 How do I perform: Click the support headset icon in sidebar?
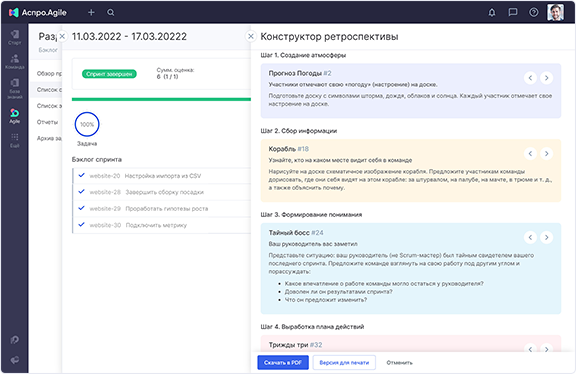point(15,340)
